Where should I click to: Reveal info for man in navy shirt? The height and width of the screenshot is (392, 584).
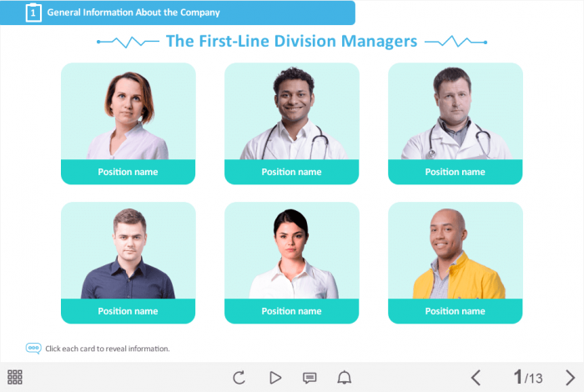(x=128, y=263)
